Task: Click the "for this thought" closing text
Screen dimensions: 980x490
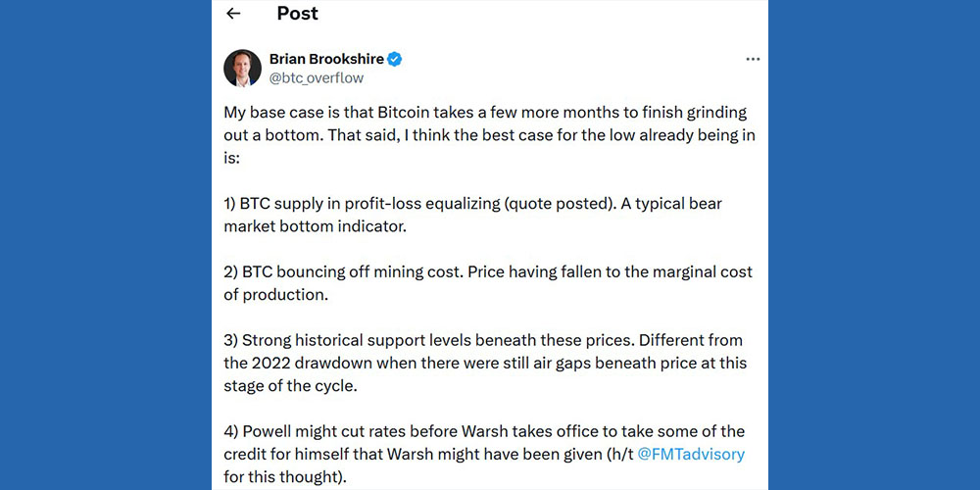Action: pyautogui.click(x=284, y=476)
